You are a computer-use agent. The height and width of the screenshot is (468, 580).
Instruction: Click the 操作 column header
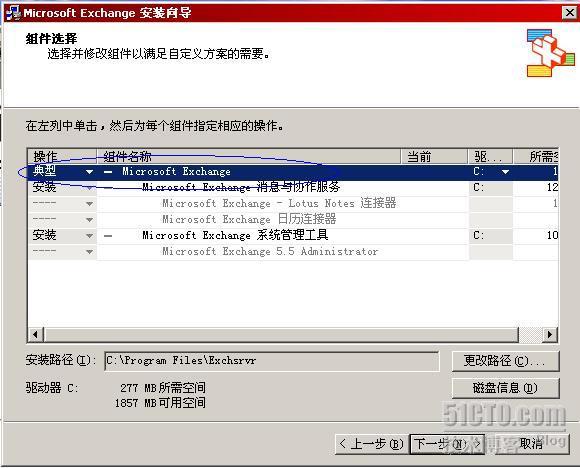62,156
